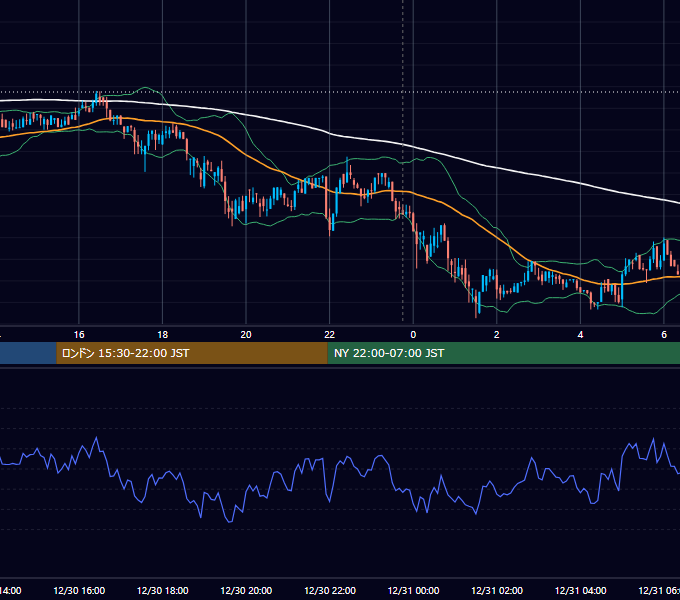Screen dimensions: 680x600
Task: Click hour label 0 on upper axis
Action: coord(413,335)
